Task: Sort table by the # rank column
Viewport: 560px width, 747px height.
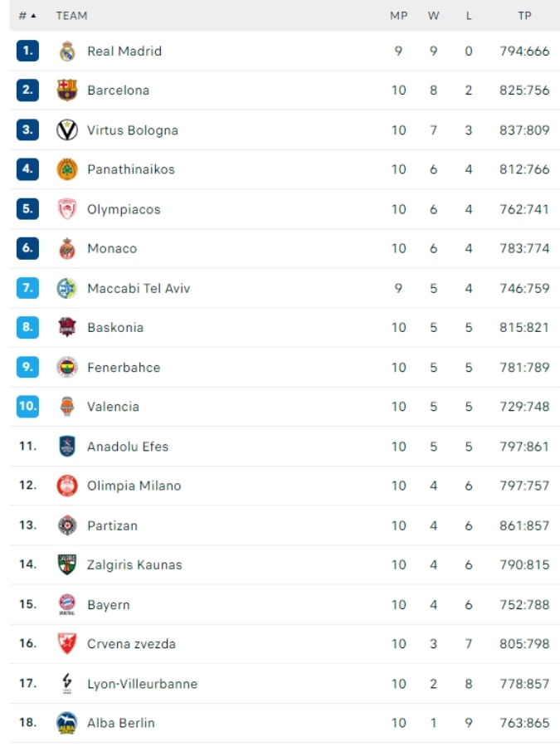Action: coord(27,16)
